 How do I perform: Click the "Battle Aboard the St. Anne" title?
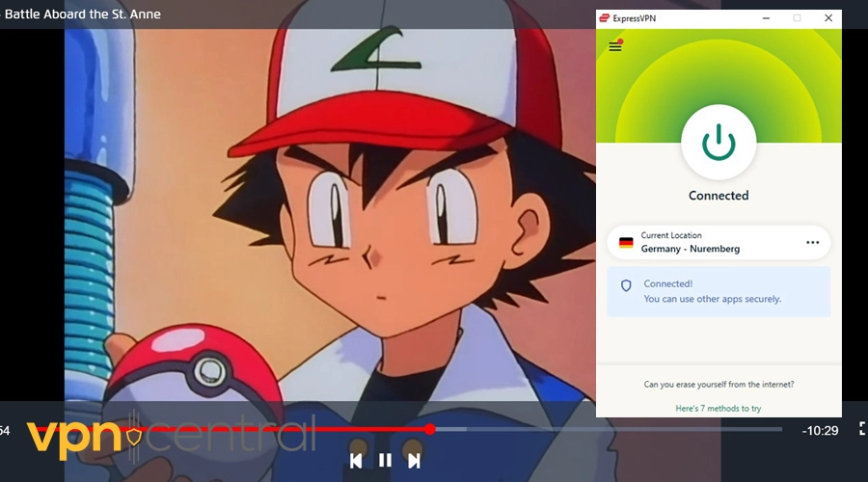pos(83,13)
